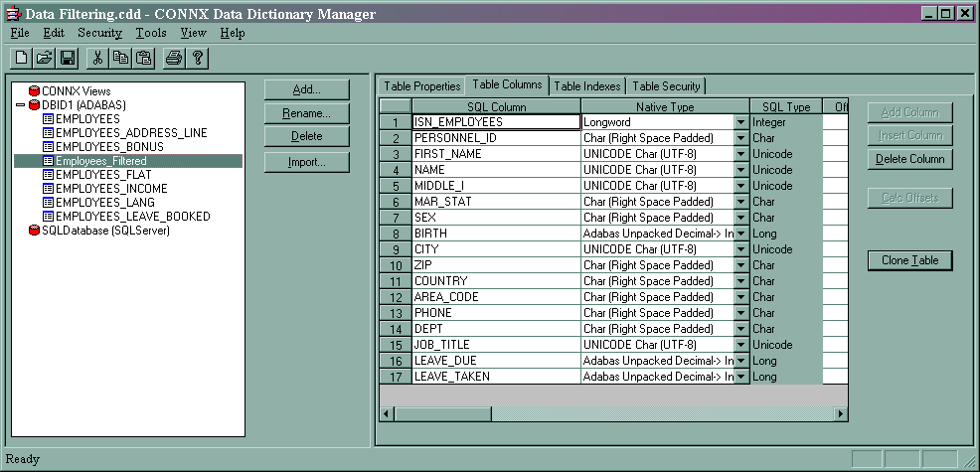Viewport: 980px width, 472px height.
Task: Click the Add... button
Action: [307, 90]
